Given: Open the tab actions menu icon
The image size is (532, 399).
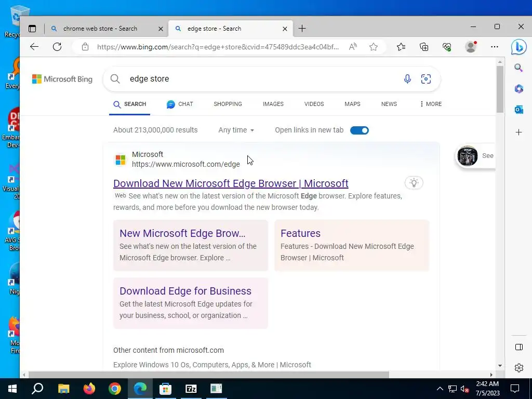Looking at the screenshot, I should [32, 29].
